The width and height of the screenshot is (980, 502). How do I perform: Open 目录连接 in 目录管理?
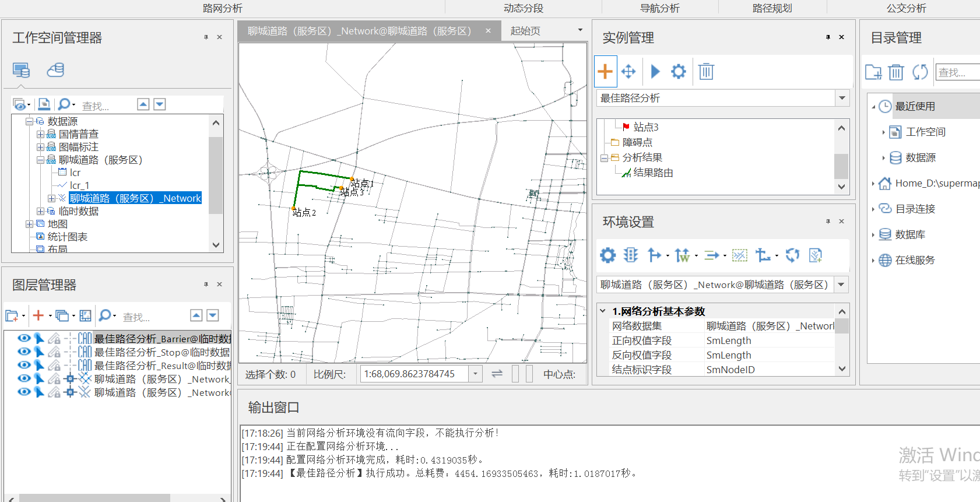point(915,209)
